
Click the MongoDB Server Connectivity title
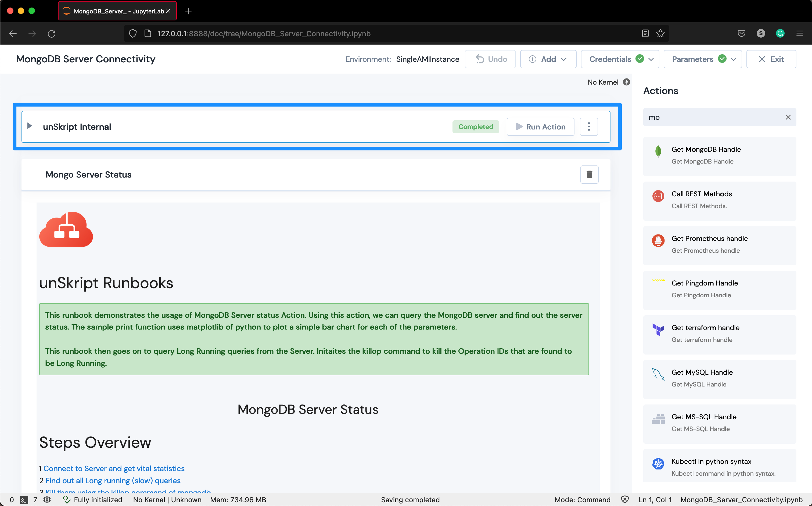point(86,59)
